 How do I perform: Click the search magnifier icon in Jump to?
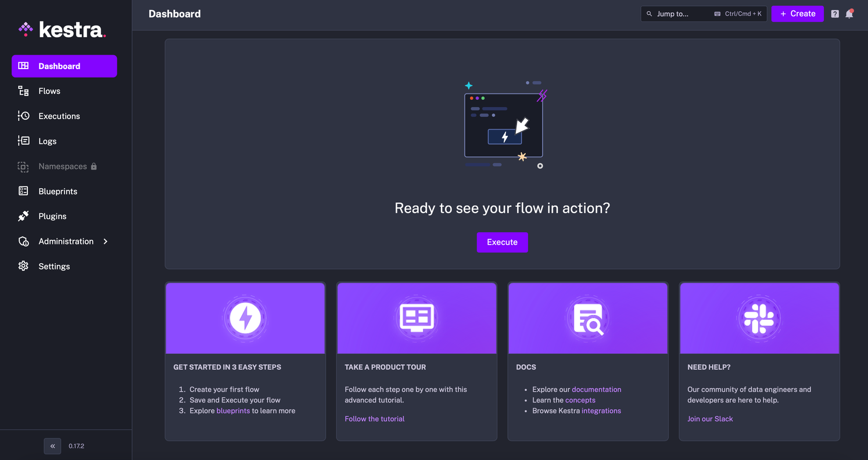click(650, 14)
